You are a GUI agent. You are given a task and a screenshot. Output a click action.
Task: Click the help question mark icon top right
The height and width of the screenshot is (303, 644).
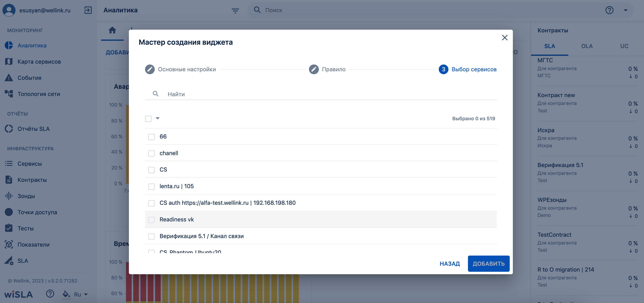609,10
